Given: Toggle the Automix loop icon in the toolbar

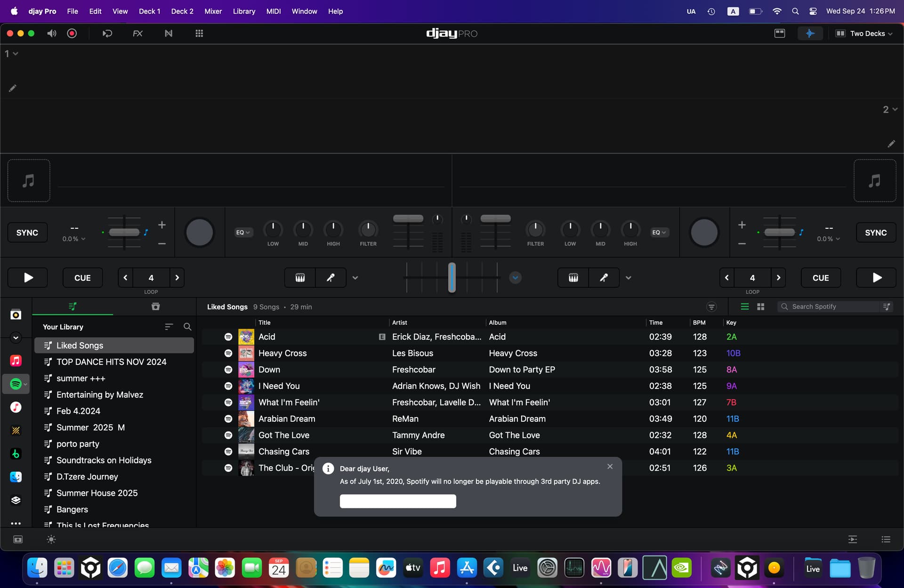Looking at the screenshot, I should pyautogui.click(x=107, y=33).
